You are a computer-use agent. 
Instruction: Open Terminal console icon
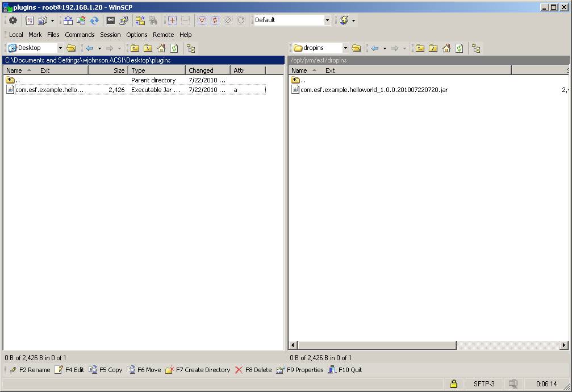[x=111, y=20]
